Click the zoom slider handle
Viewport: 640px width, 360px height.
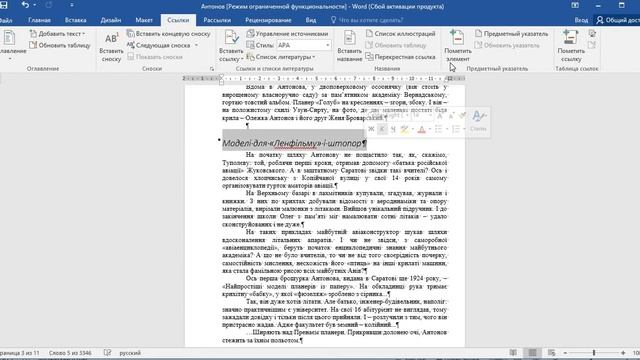(594, 353)
